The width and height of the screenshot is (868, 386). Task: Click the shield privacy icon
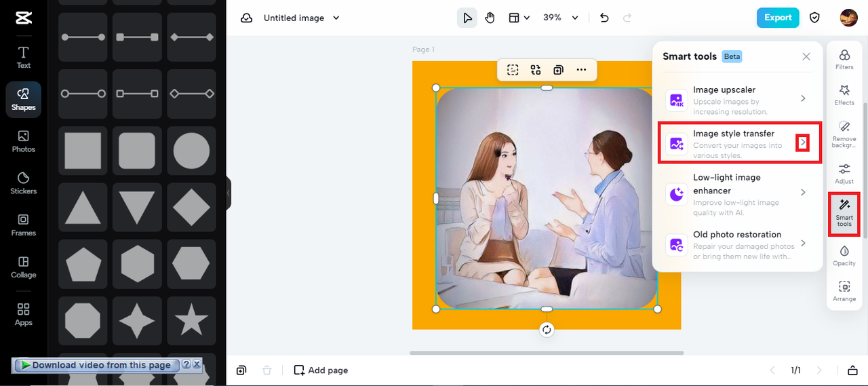(815, 18)
